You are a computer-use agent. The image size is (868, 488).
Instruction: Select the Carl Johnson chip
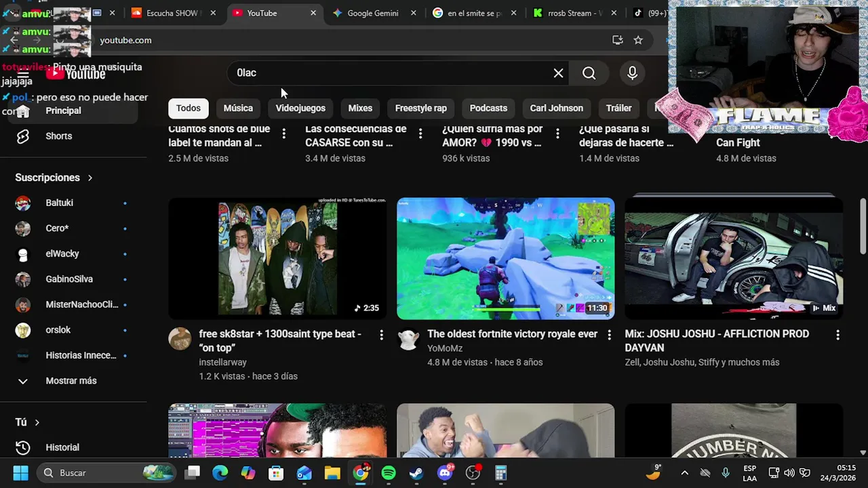pos(556,108)
